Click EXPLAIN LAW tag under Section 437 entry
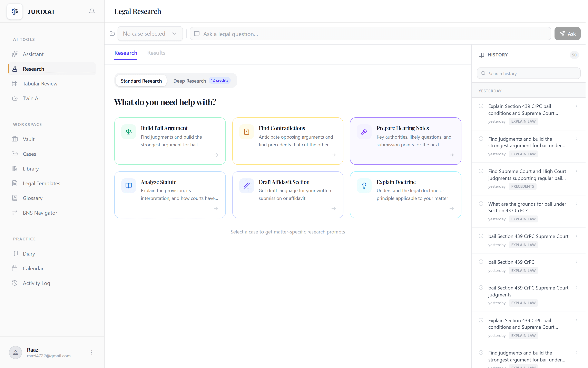The height and width of the screenshot is (368, 588). coord(523,219)
